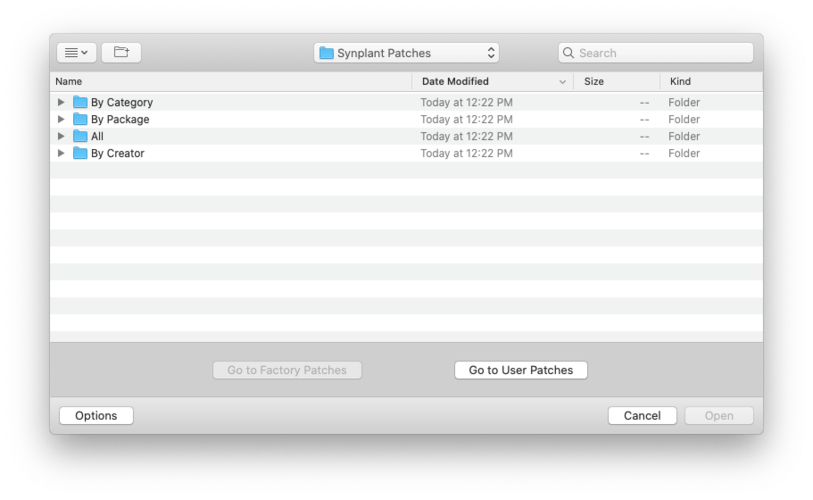813x500 pixels.
Task: Select the By Creator row name
Action: coord(118,154)
